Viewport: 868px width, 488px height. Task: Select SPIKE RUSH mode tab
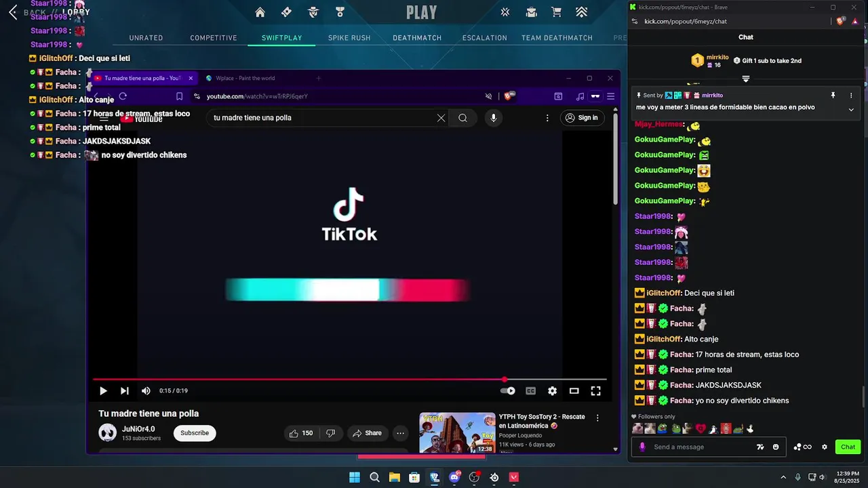[349, 38]
